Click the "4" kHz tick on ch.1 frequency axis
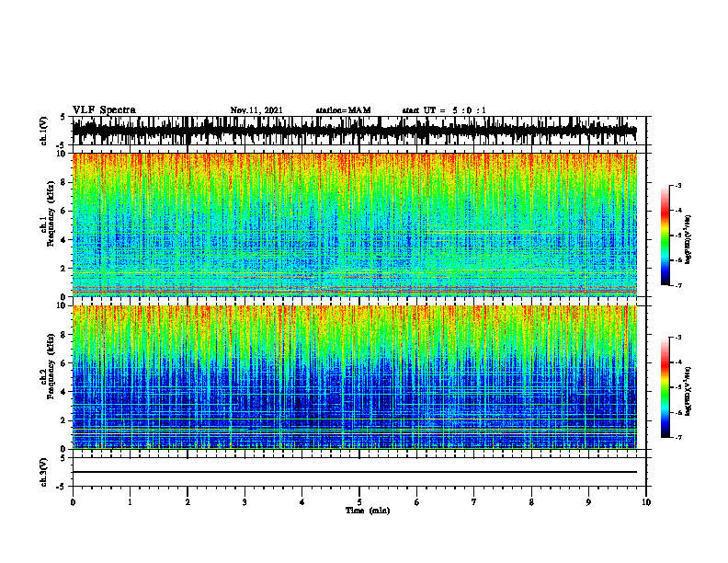The height and width of the screenshot is (563, 728). [x=63, y=240]
